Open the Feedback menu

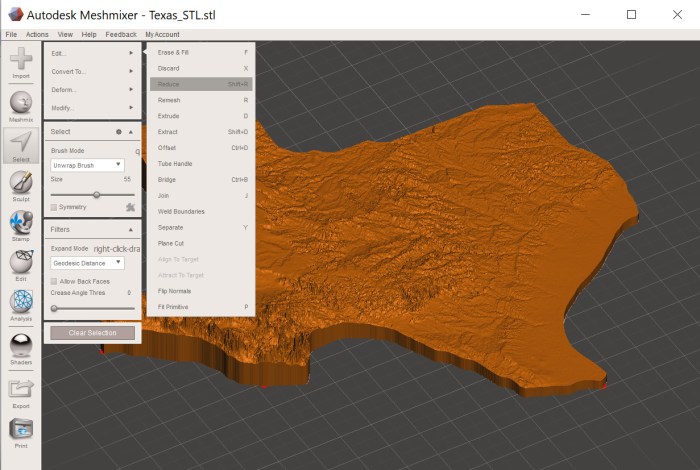tap(121, 34)
